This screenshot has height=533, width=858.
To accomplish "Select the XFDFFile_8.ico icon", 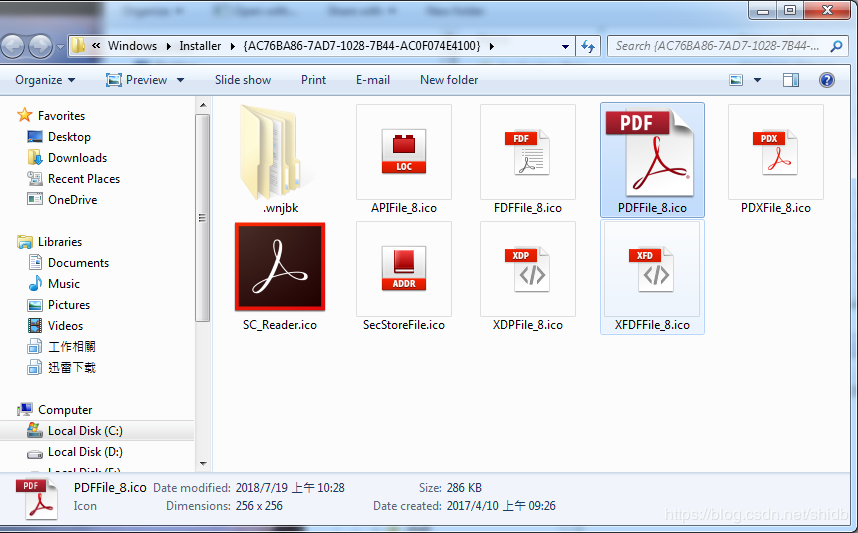I will coord(652,269).
